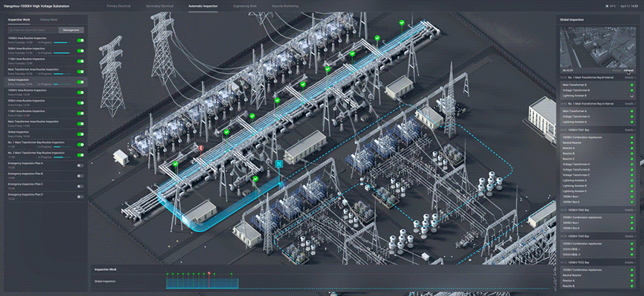Switch to the History Work tab
Image resolution: width=644 pixels, height=296 pixels.
[49, 20]
